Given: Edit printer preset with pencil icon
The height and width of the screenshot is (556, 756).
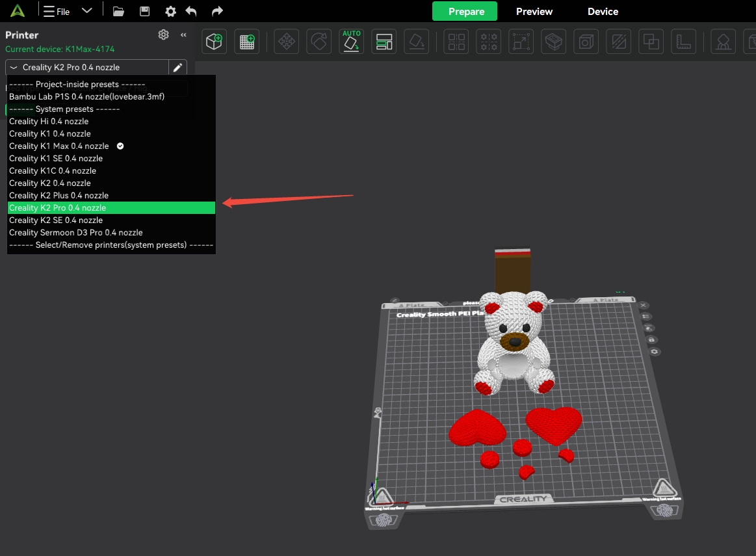Looking at the screenshot, I should (177, 68).
